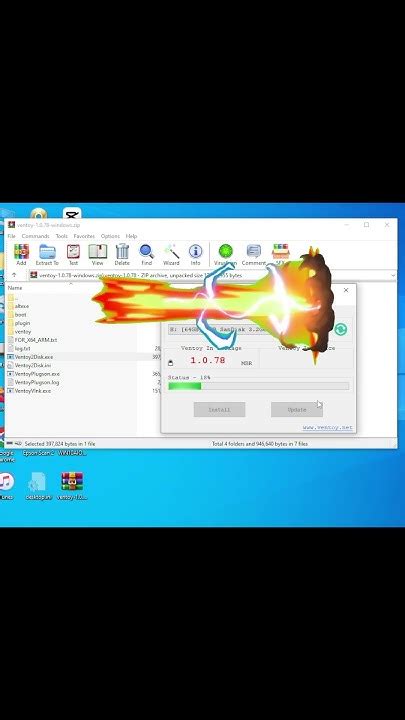
Task: Click the Add toolbar icon in WinRAR
Action: (21, 255)
